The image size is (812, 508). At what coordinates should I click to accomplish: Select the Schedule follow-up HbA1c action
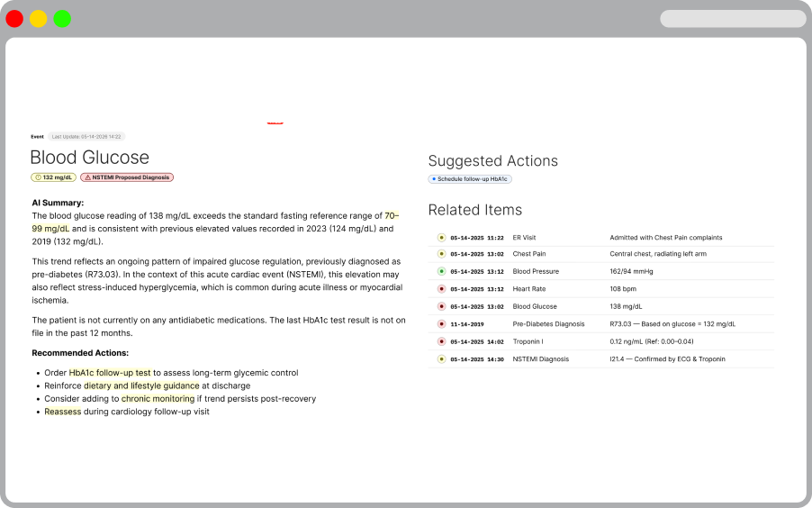(x=470, y=179)
